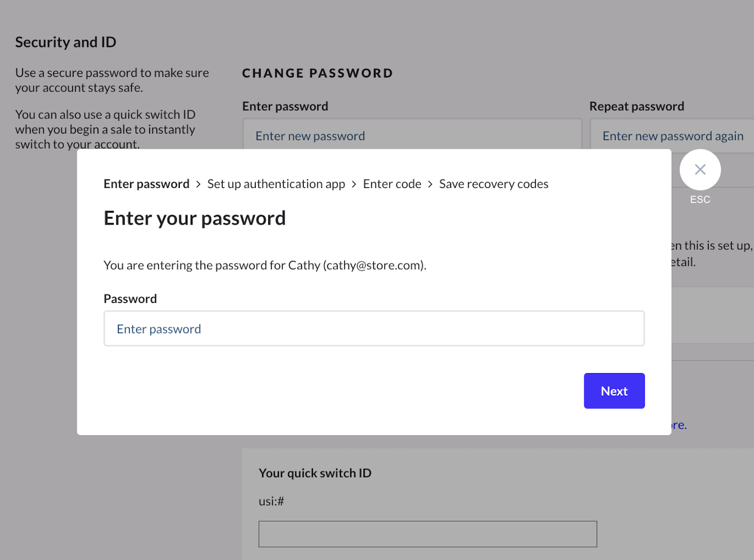Open the Save recovery codes step
This screenshot has height=560, width=754.
point(493,184)
